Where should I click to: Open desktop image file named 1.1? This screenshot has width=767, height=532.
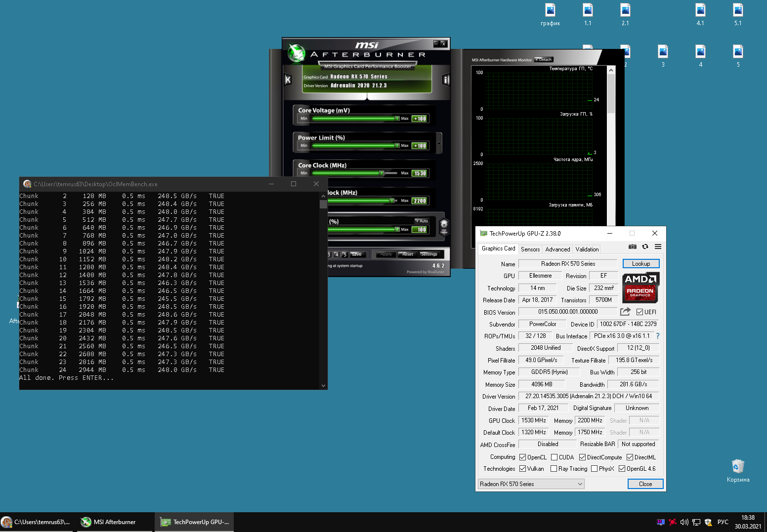coord(588,14)
